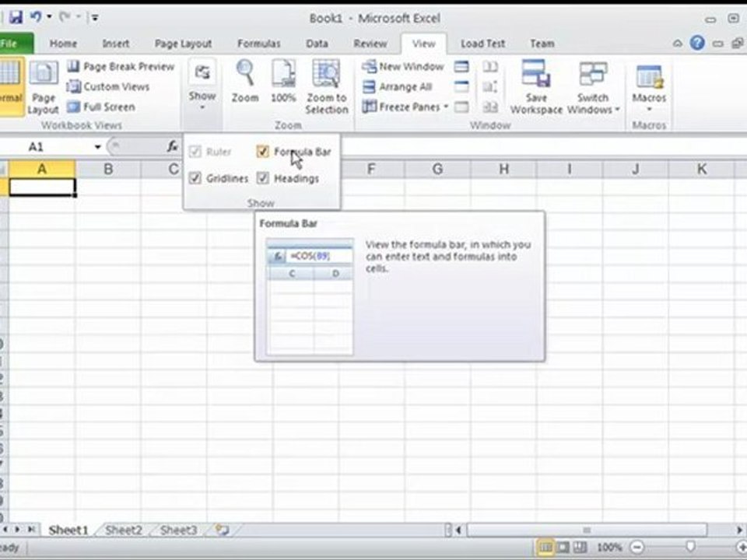Click Zoom to Selection
This screenshot has height=560, width=747.
[x=326, y=86]
